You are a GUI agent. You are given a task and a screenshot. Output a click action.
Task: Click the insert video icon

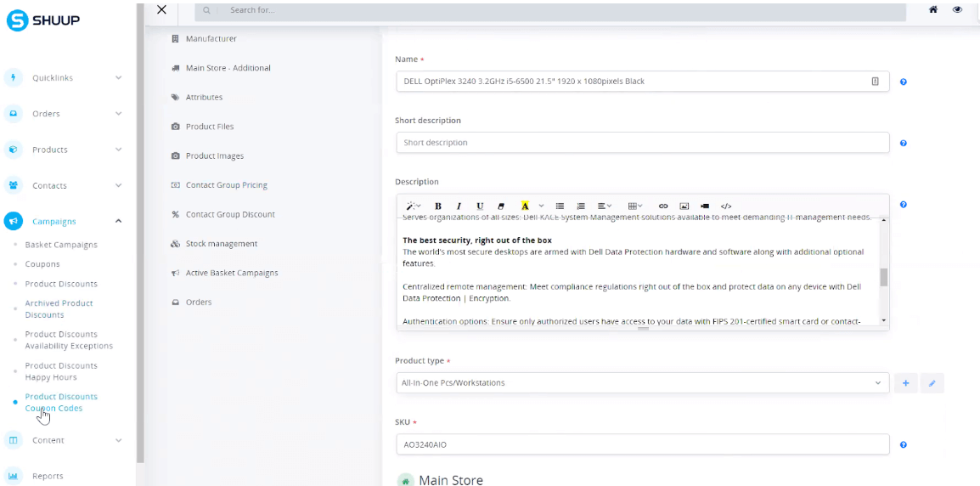click(x=704, y=206)
